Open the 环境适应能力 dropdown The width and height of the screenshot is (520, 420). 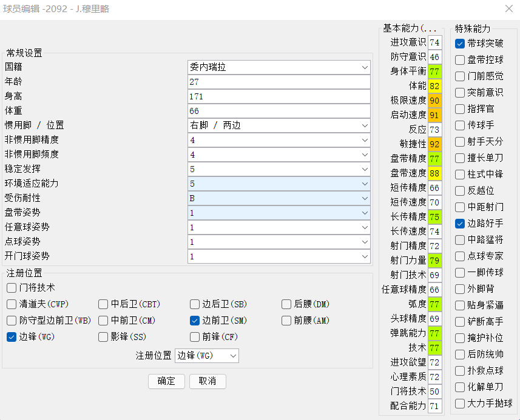(x=279, y=184)
